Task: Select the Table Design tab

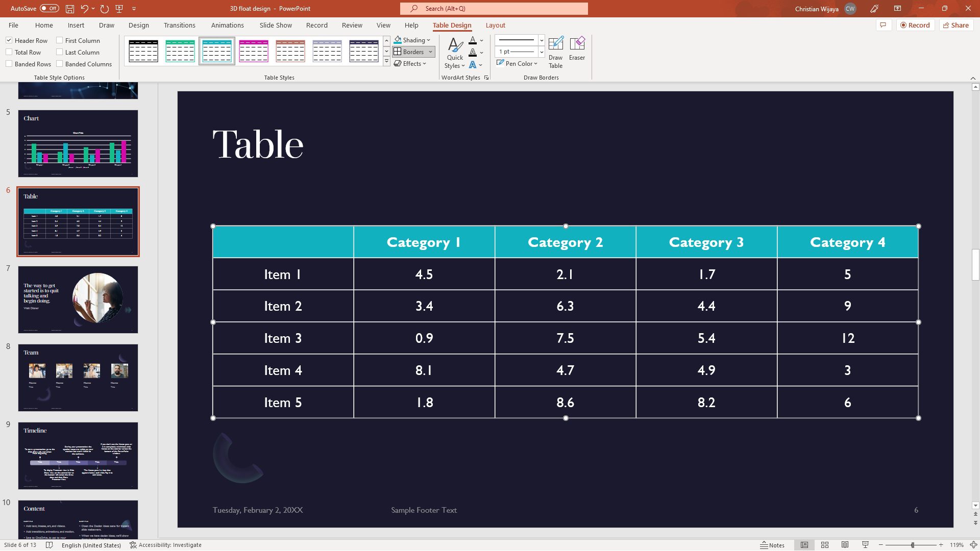Action: pyautogui.click(x=452, y=25)
